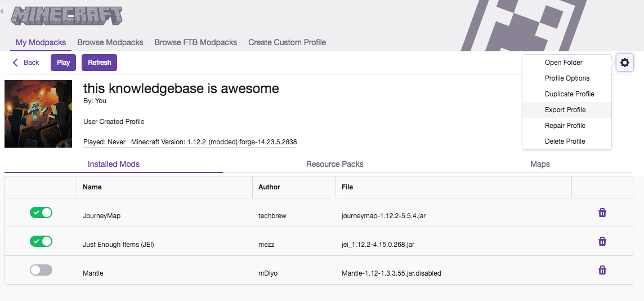
Task: Go to Create Custom Profile tab
Action: [287, 42]
